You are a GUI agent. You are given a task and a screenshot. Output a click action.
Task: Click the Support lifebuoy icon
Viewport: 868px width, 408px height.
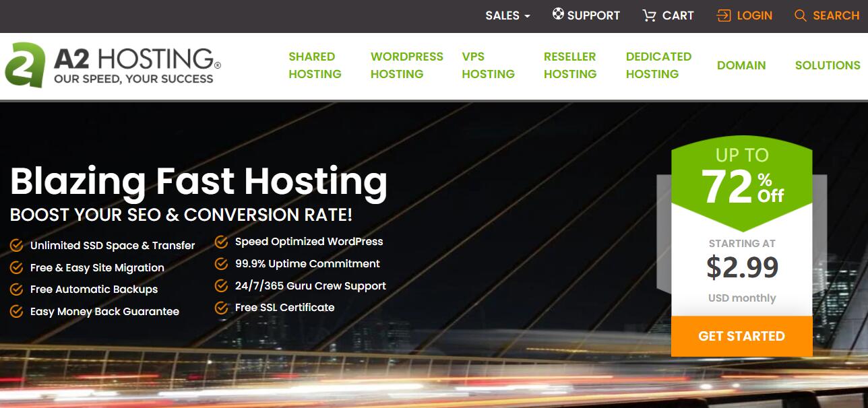click(558, 14)
